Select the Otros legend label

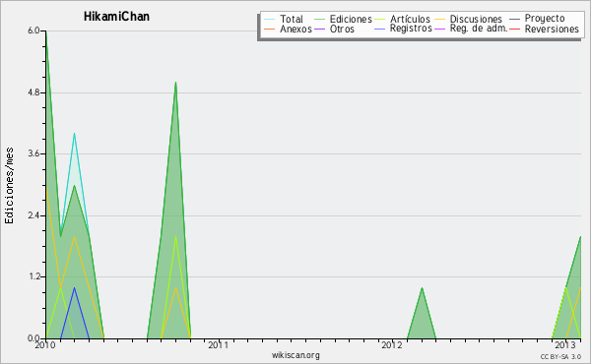(x=342, y=29)
